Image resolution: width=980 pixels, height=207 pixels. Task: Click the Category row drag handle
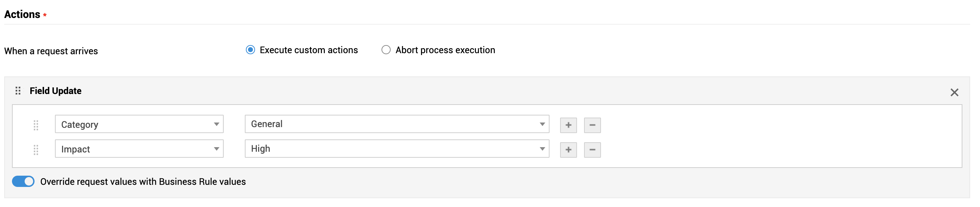(x=36, y=125)
